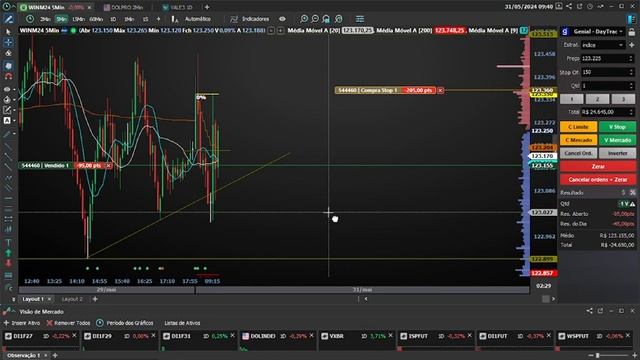Image resolution: width=640 pixels, height=360 pixels.
Task: Select the 2Min timeframe
Action: click(45, 19)
